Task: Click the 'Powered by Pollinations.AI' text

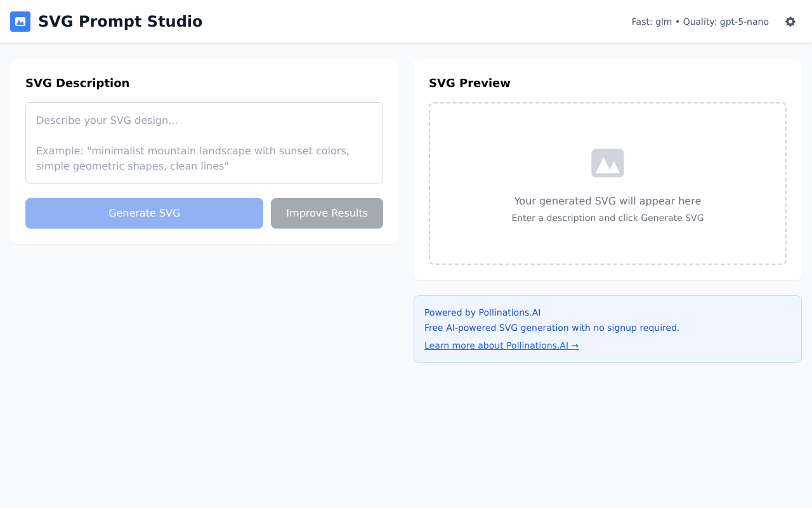Action: coord(482,312)
